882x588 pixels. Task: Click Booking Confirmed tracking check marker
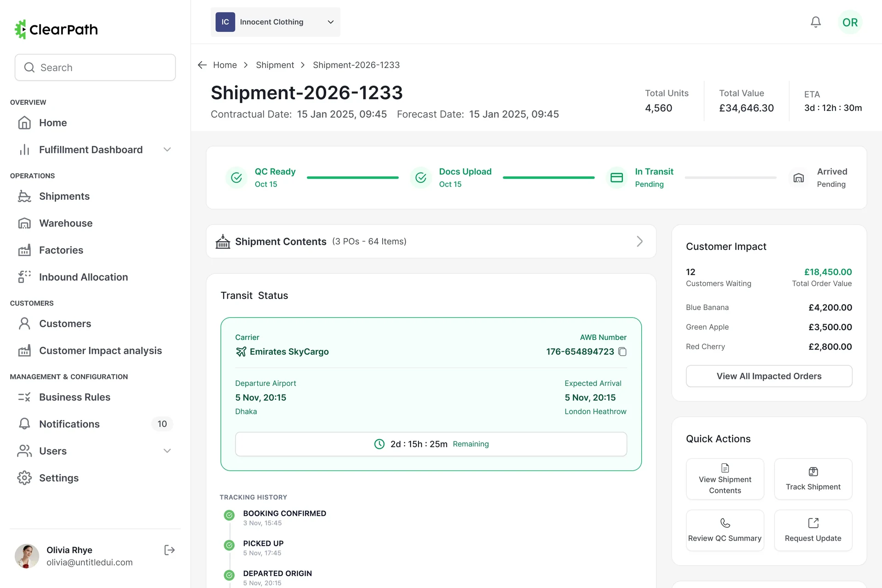click(x=229, y=515)
